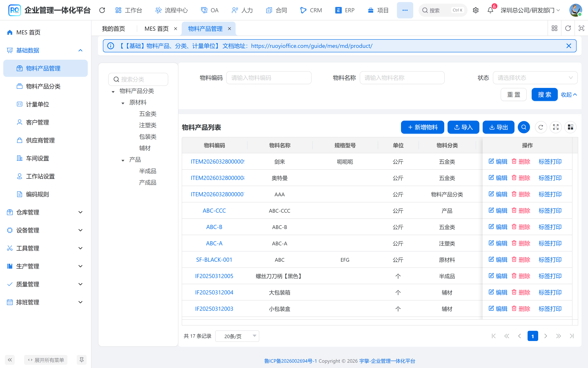Screen dimensions: 588x368
Task: Open the 深圳总公司/研发部门 department dropdown
Action: (x=530, y=10)
